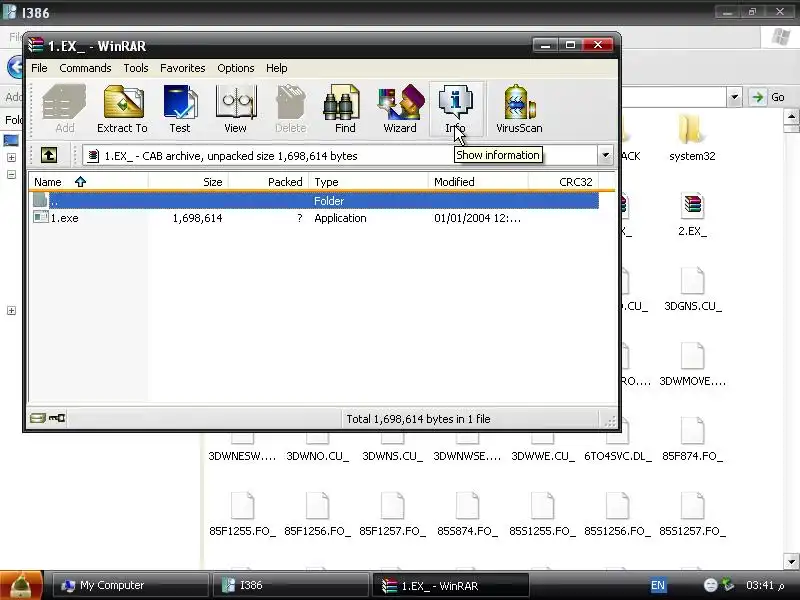800x600 pixels.
Task: Select the 1.exe file icon in the list
Action: [x=40, y=217]
